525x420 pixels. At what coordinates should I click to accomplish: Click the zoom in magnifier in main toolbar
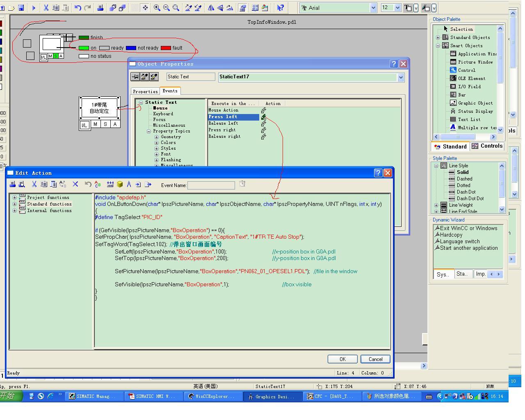(157, 8)
